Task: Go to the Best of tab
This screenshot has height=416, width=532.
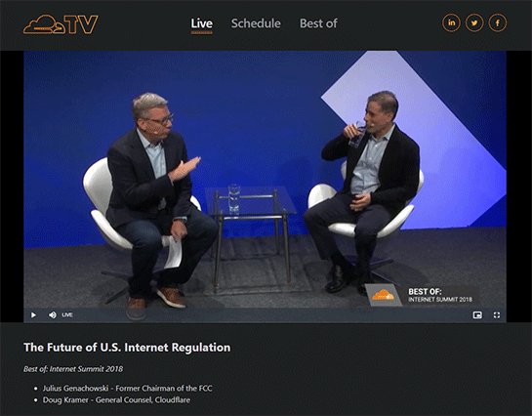Action: coord(318,23)
